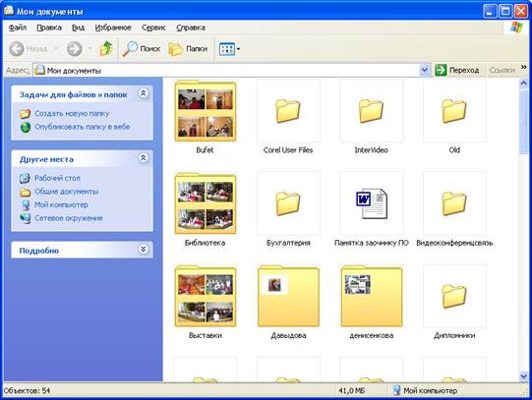Image resolution: width=532 pixels, height=400 pixels.
Task: Open the Файл menu
Action: [x=18, y=28]
